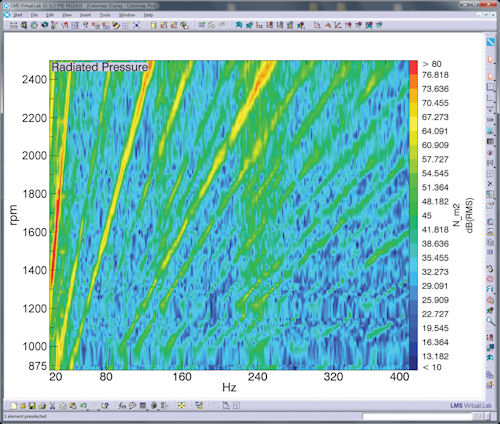
Task: Click the '1 element preselected' status bar text
Action: coord(25,417)
